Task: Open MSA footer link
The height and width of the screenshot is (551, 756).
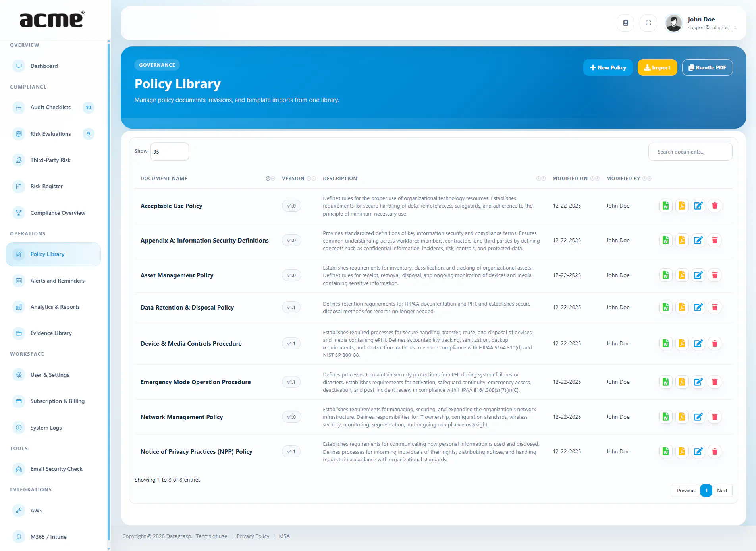Action: [x=284, y=536]
